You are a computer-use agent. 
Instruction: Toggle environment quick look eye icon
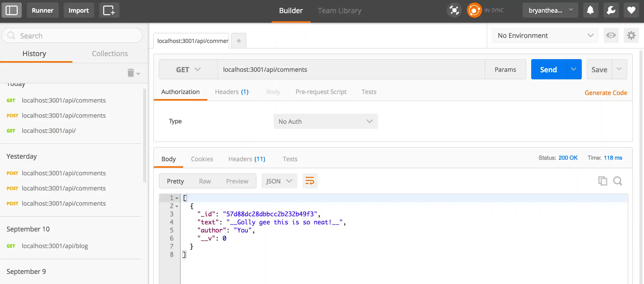611,35
